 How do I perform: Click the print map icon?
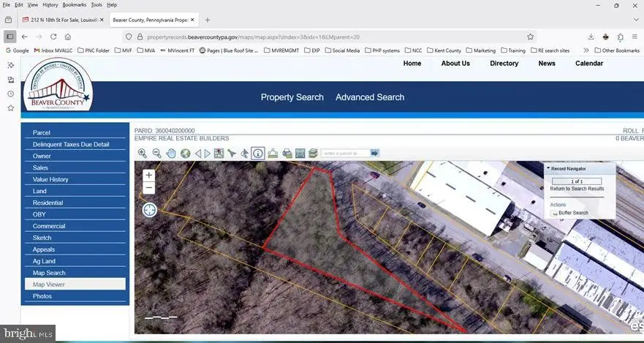pyautogui.click(x=287, y=154)
